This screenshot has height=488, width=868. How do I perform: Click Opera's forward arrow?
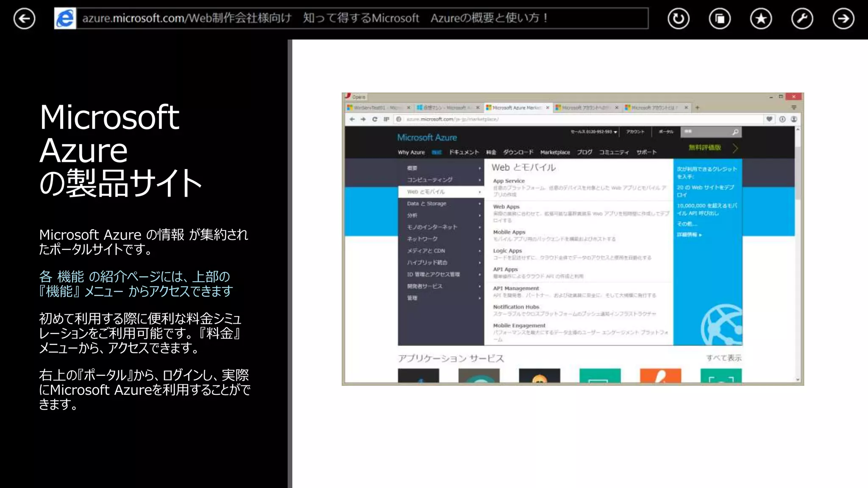pyautogui.click(x=363, y=119)
